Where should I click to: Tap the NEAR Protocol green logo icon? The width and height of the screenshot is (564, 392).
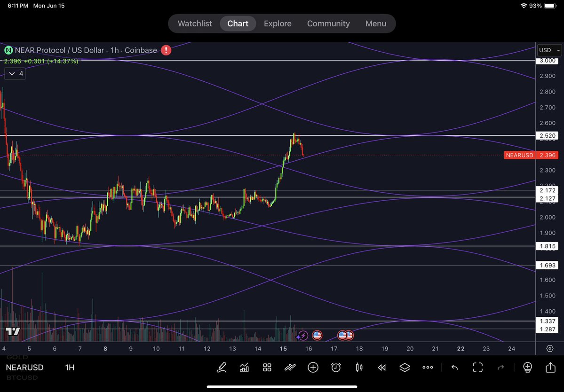point(8,50)
